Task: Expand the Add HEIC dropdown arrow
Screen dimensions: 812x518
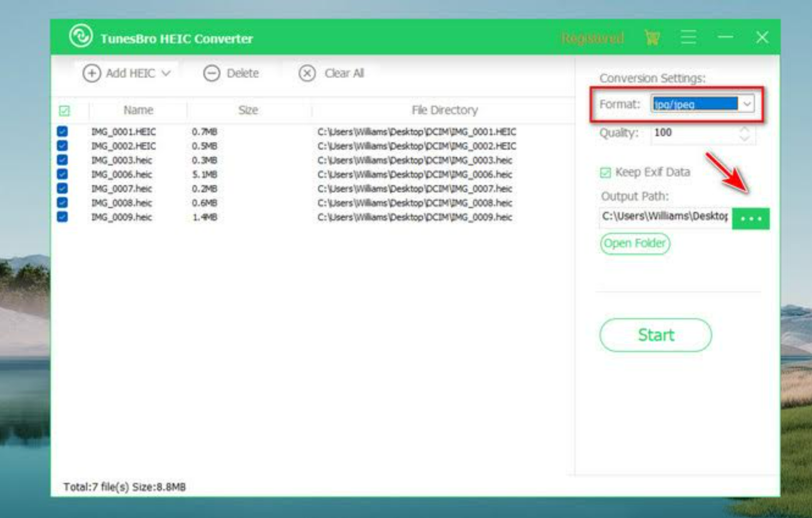Action: (166, 73)
